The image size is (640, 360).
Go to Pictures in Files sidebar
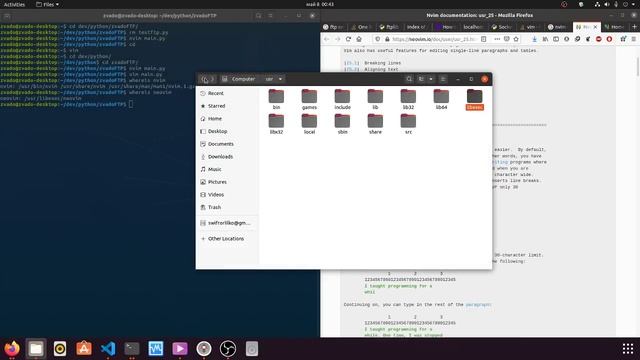(x=227, y=182)
